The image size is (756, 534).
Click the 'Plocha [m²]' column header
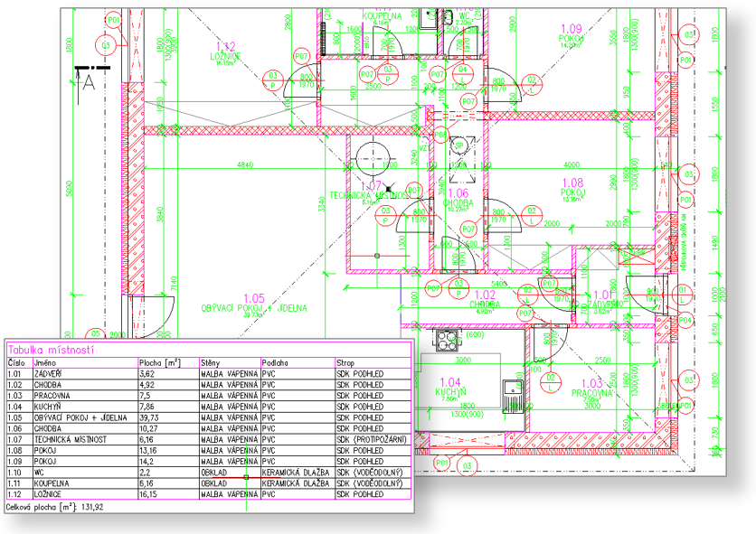(x=160, y=363)
